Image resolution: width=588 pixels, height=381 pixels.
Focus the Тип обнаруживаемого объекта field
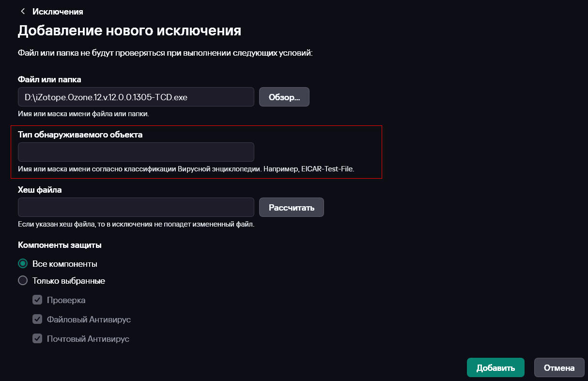[136, 152]
